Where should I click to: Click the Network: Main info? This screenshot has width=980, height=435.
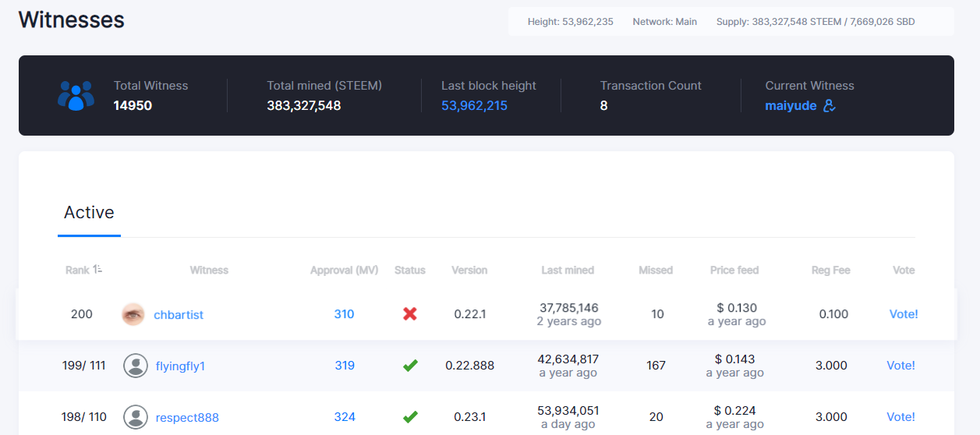click(x=665, y=22)
